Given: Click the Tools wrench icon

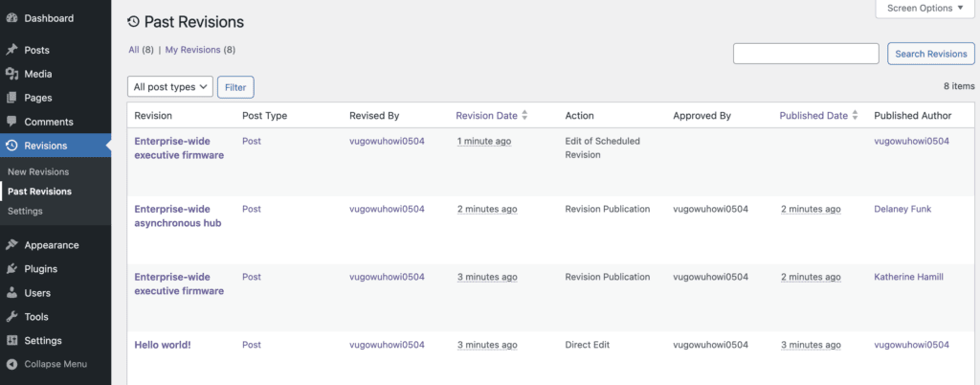Looking at the screenshot, I should point(11,317).
